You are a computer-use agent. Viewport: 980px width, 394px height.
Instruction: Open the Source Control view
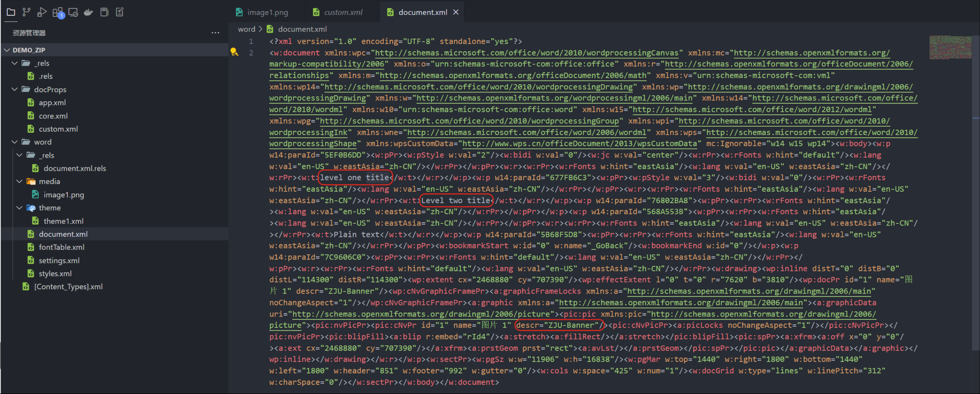(26, 12)
